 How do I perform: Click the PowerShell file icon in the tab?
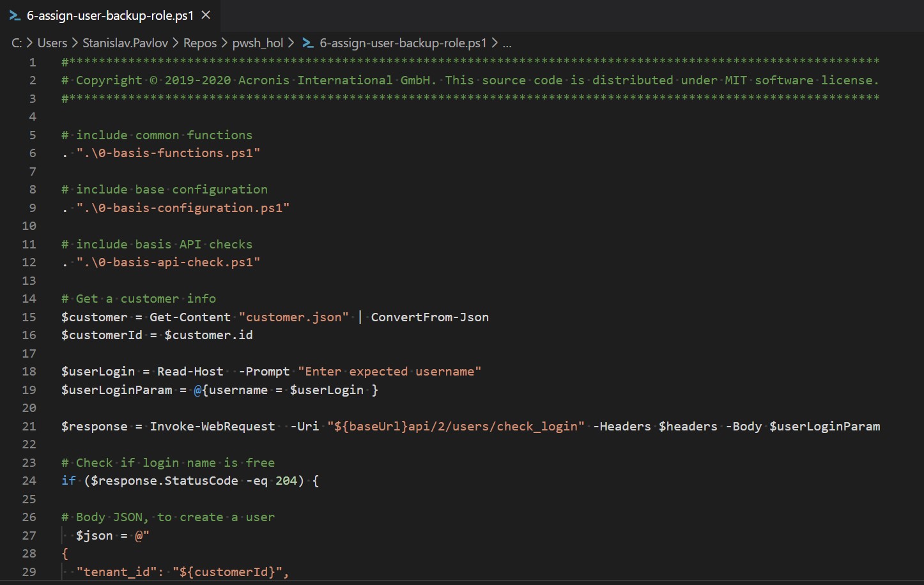point(15,15)
